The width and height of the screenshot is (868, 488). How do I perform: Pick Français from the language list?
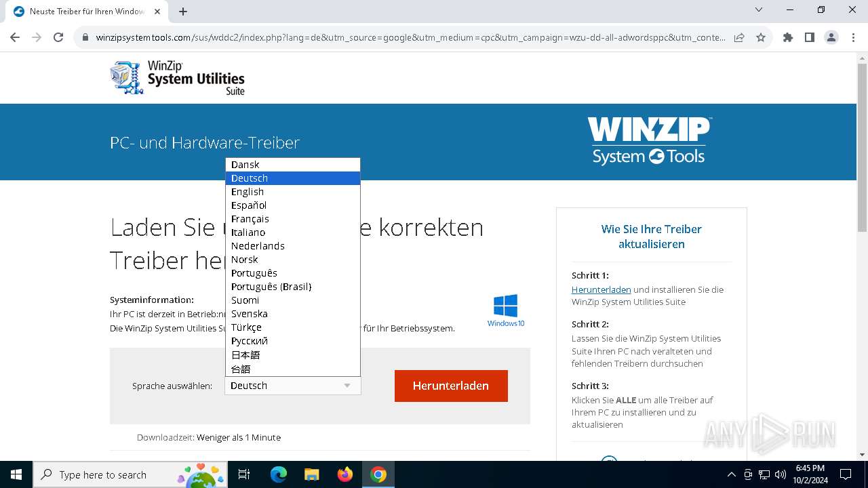[x=293, y=219]
